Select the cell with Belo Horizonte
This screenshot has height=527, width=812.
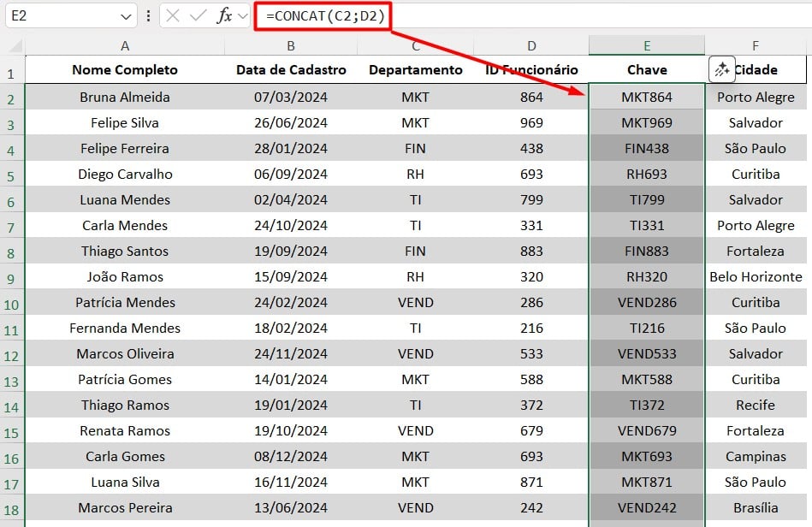(756, 277)
